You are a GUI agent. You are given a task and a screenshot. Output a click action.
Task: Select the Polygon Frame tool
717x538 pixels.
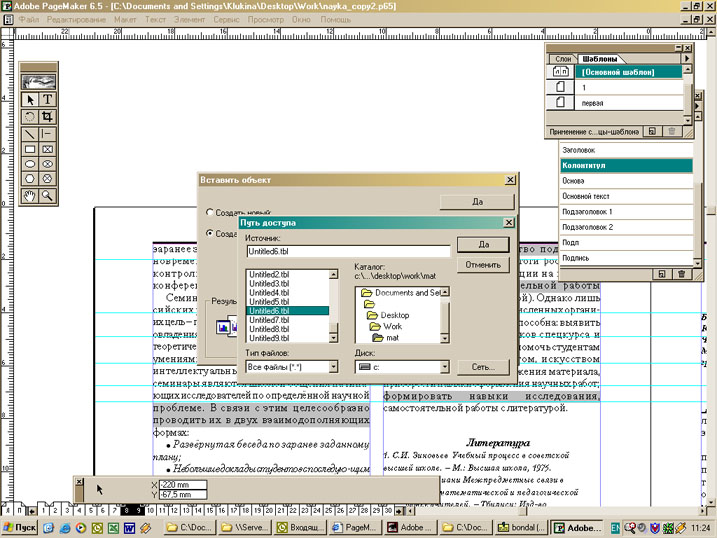48,179
